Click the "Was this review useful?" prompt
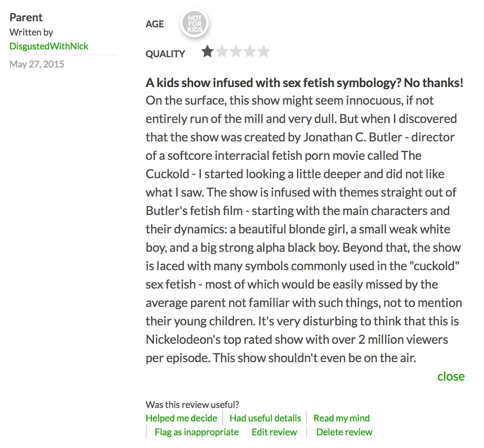Screen dimensions: 484x448 pos(192,405)
